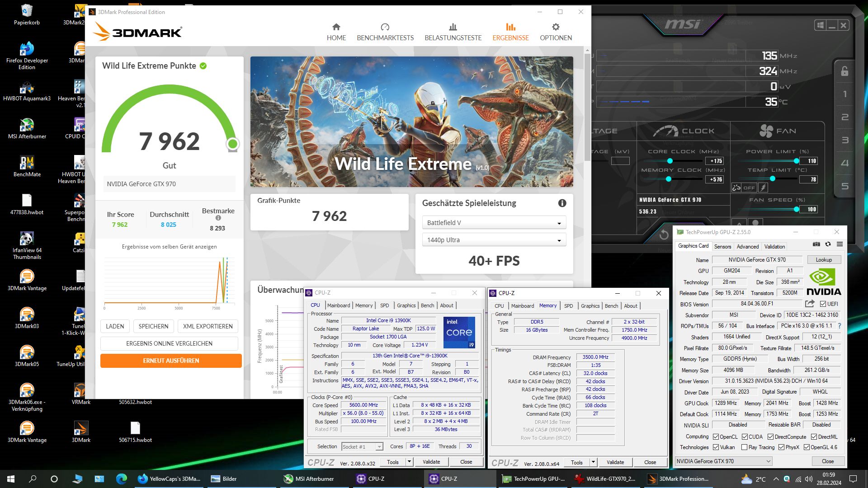The width and height of the screenshot is (868, 488).
Task: Click ERNEUT AUSFÜHREN button
Action: click(171, 361)
